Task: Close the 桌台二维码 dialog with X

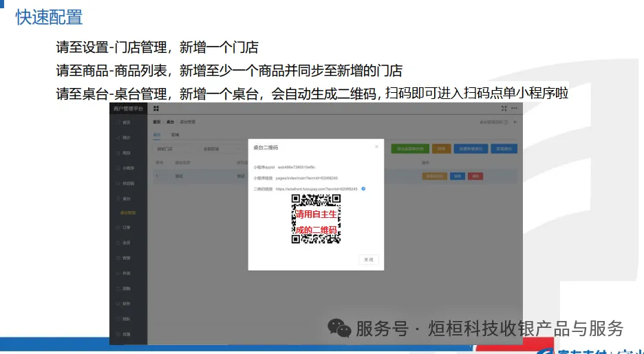Action: [376, 146]
